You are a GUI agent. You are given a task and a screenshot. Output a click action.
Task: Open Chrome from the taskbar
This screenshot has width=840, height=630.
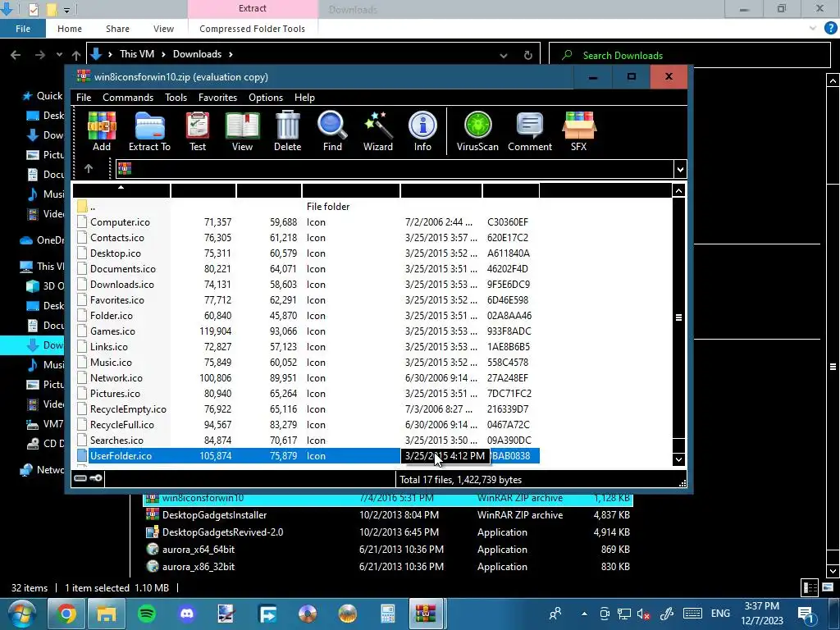[66, 614]
